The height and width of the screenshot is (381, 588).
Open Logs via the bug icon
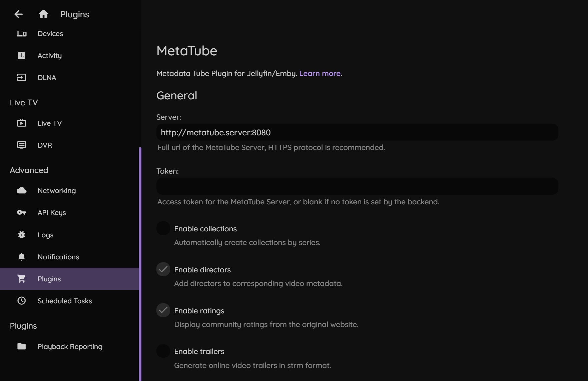22,235
